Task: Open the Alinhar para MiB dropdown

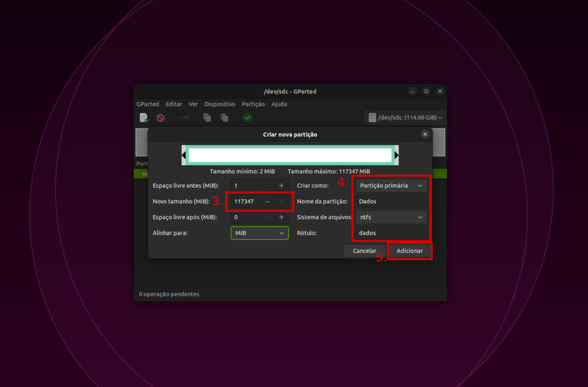Action: click(260, 233)
